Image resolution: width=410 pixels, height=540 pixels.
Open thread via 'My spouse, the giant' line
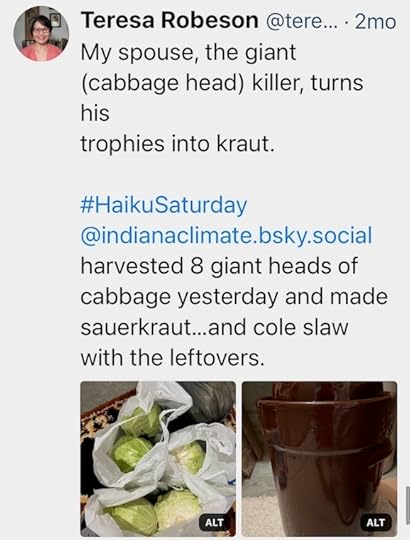(x=188, y=53)
